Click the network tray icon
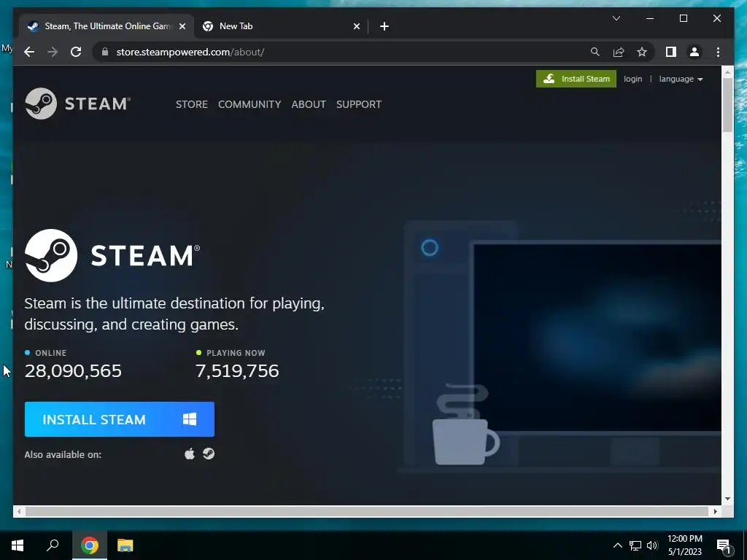 tap(635, 545)
